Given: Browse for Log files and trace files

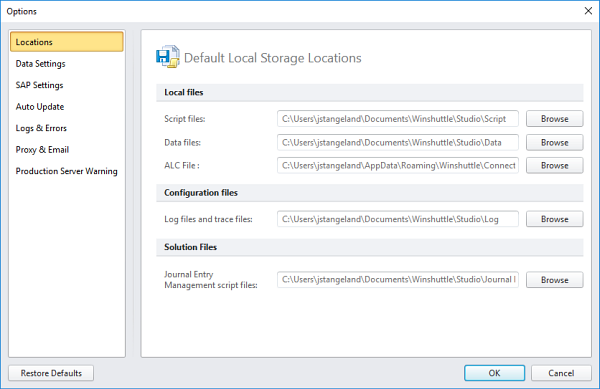Looking at the screenshot, I should [554, 219].
